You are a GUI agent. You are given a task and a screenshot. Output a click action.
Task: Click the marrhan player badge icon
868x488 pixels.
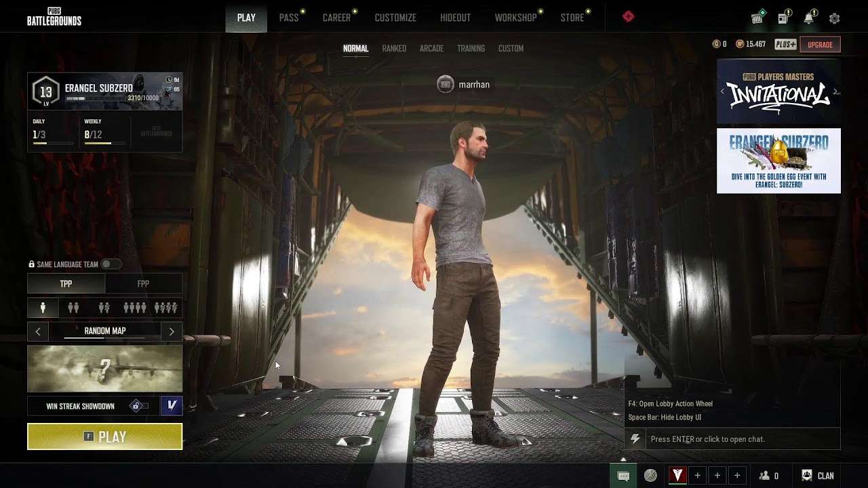point(446,85)
